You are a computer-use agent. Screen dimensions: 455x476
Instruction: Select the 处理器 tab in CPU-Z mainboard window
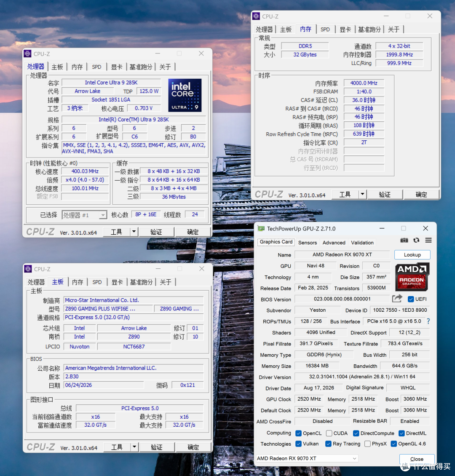[x=36, y=282]
